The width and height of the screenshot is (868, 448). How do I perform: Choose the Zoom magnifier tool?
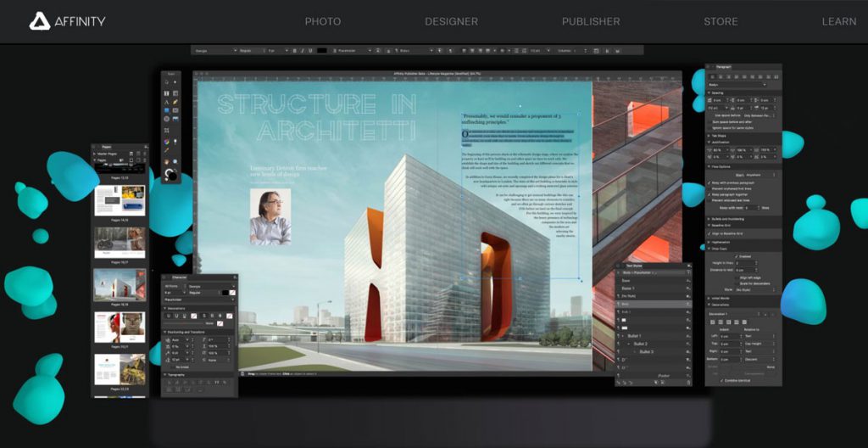175,161
